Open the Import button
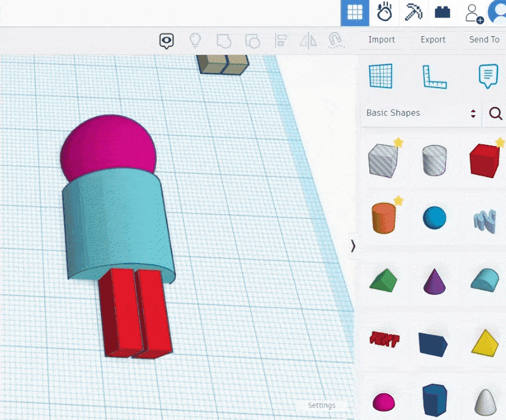 [x=382, y=40]
